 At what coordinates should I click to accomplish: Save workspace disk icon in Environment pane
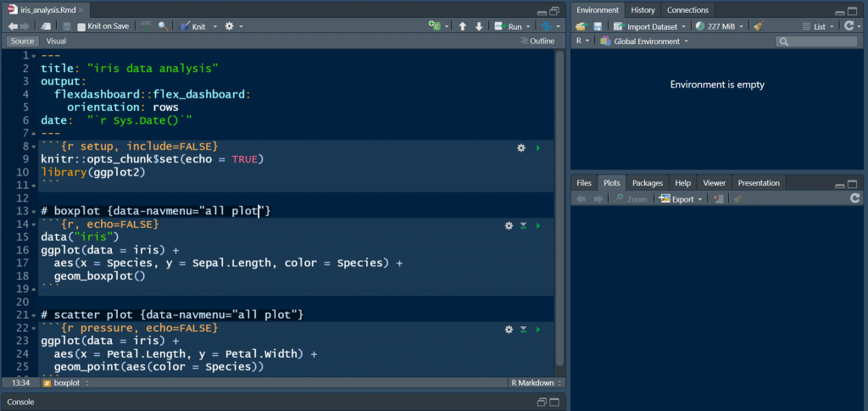(x=598, y=26)
